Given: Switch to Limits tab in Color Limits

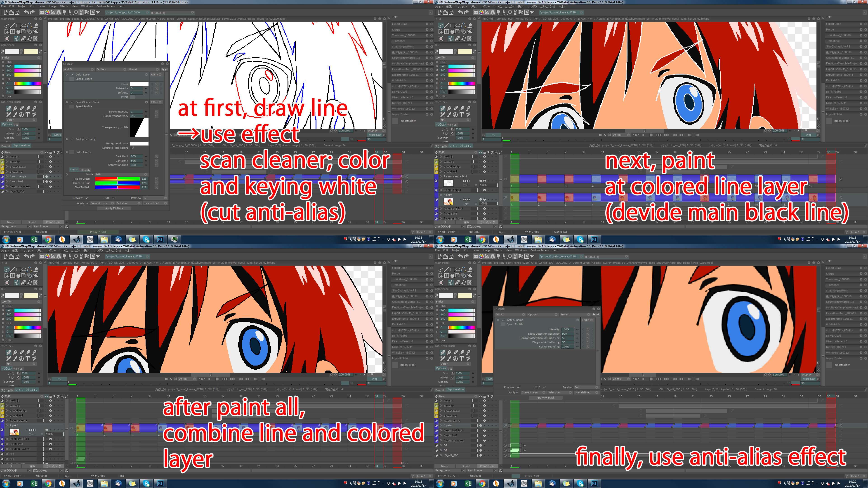Looking at the screenshot, I should [74, 170].
